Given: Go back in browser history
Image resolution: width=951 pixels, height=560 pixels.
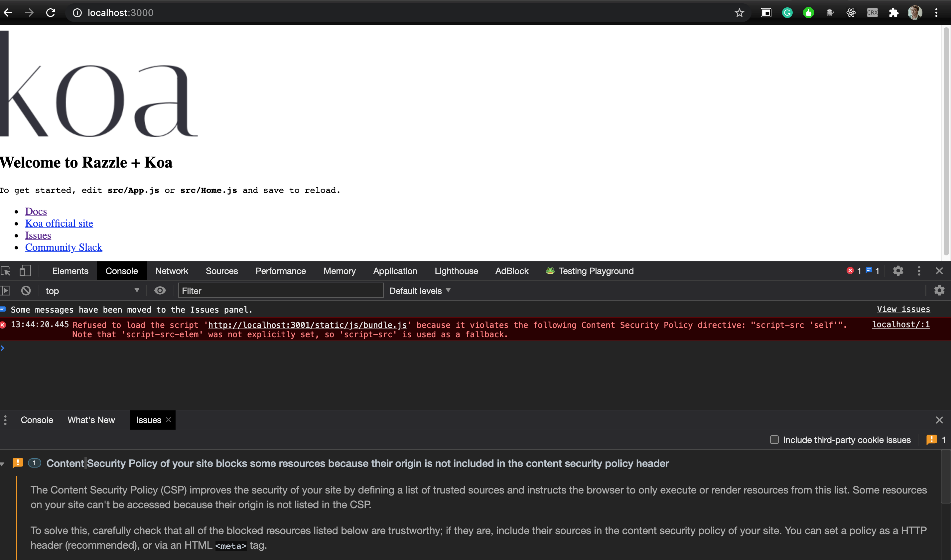Looking at the screenshot, I should (x=8, y=13).
